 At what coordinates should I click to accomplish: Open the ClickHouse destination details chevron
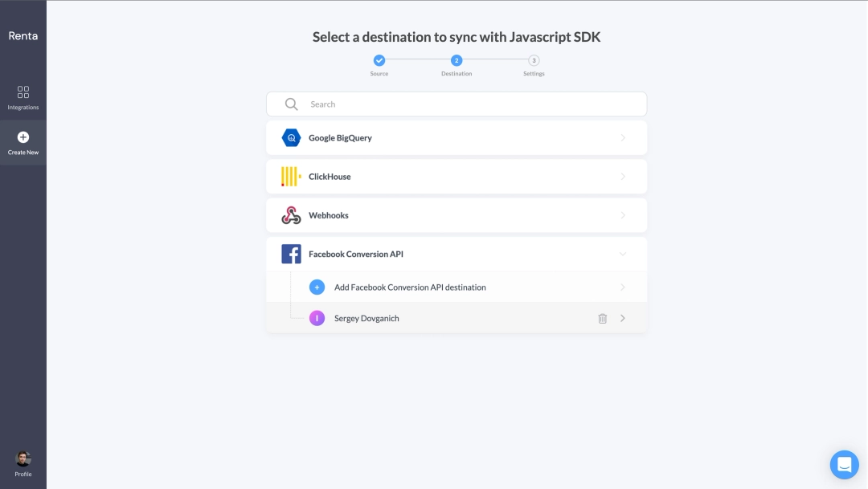pyautogui.click(x=623, y=176)
